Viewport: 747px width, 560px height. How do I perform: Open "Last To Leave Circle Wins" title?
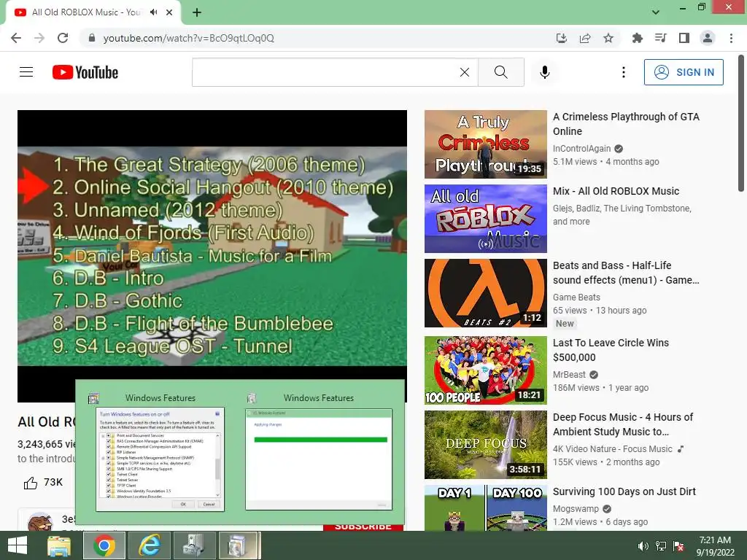[611, 350]
